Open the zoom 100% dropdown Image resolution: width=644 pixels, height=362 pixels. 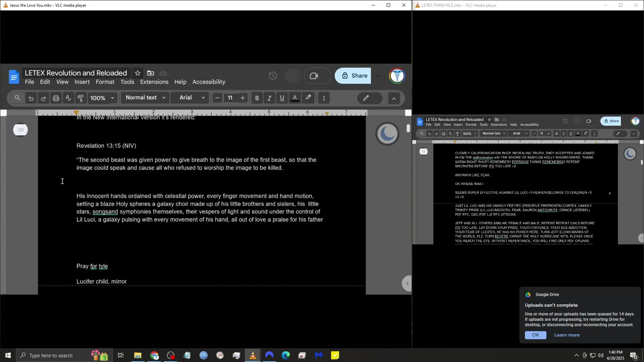pos(103,98)
